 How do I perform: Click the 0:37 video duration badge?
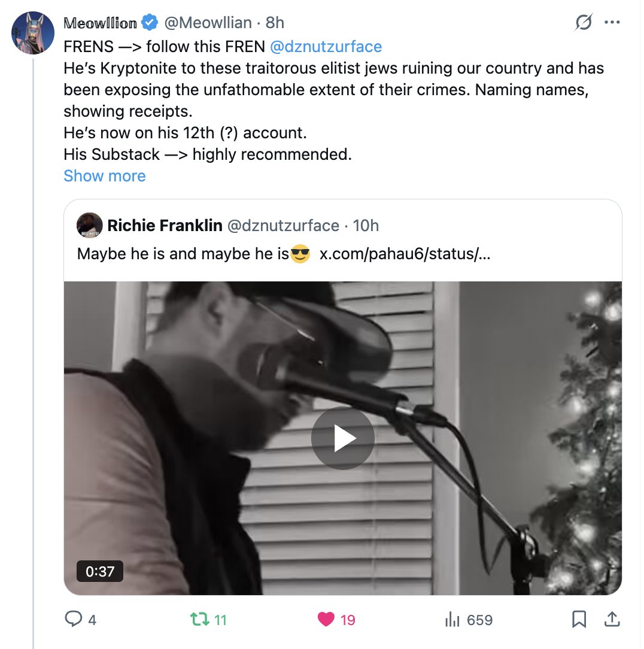[x=99, y=571]
